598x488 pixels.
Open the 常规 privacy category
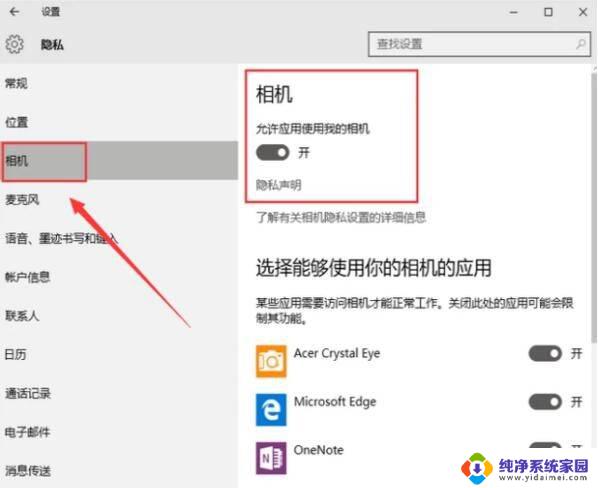point(119,83)
